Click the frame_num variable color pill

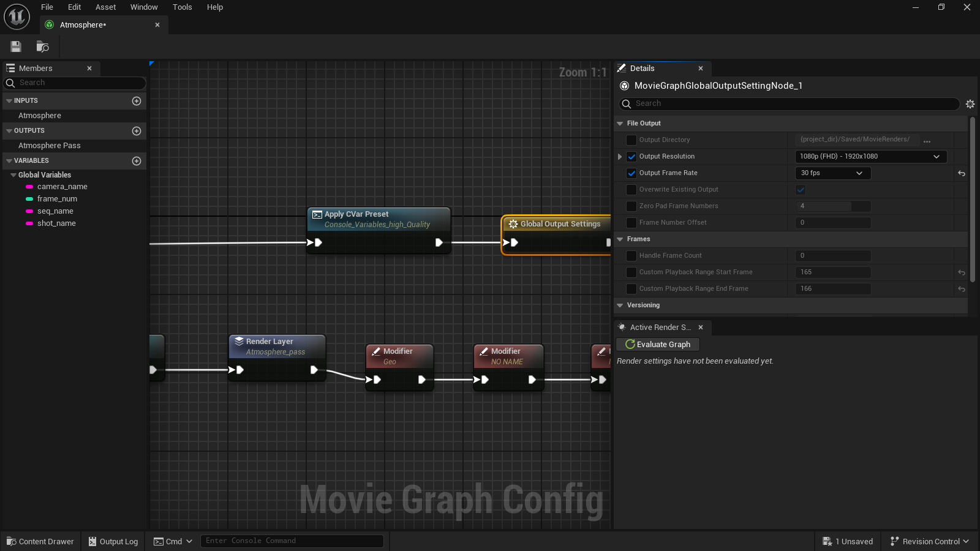29,199
